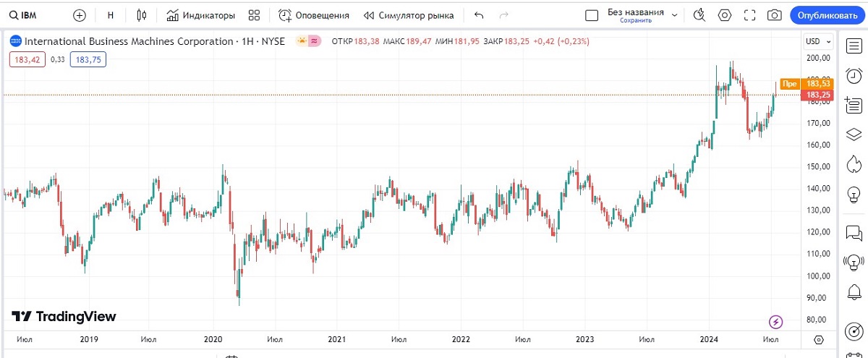The width and height of the screenshot is (868, 358).
Task: Click TradingView logo on chart
Action: coord(64,317)
